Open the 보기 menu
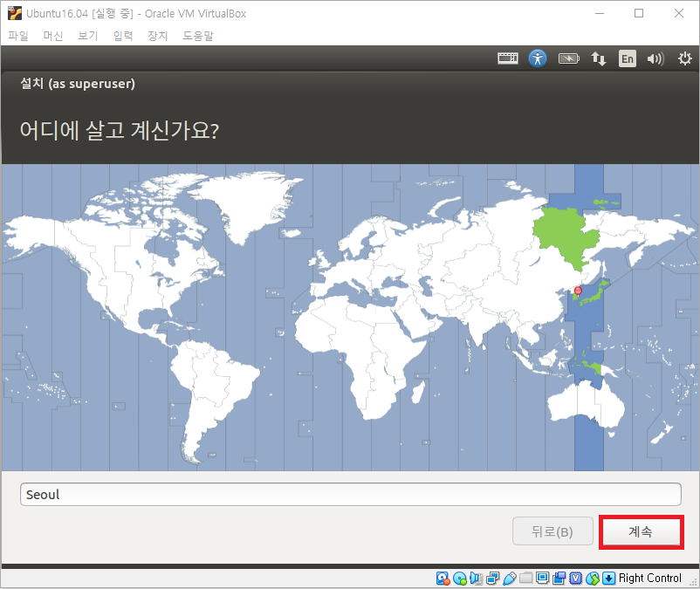The width and height of the screenshot is (700, 589). point(88,36)
